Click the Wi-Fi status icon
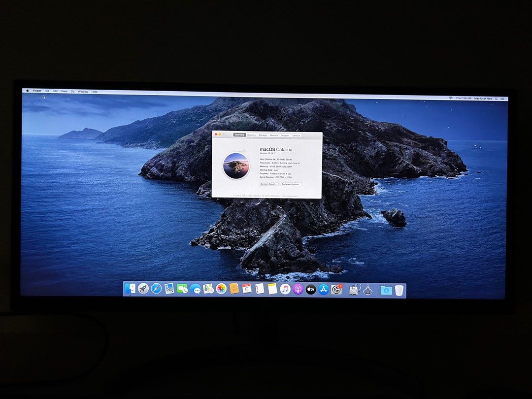This screenshot has width=532, height=399. click(451, 98)
